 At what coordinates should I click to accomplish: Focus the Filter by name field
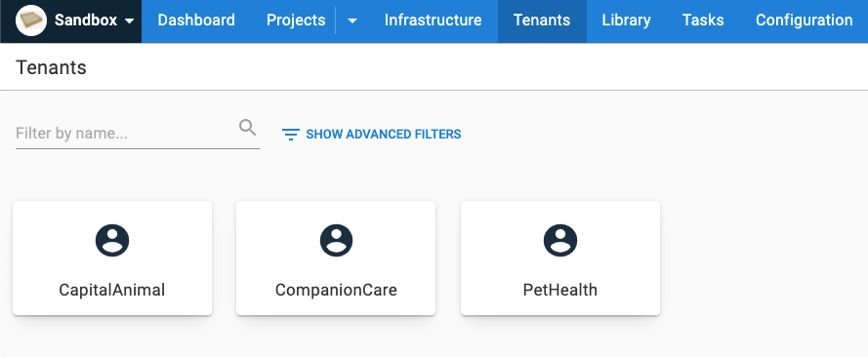tap(126, 134)
